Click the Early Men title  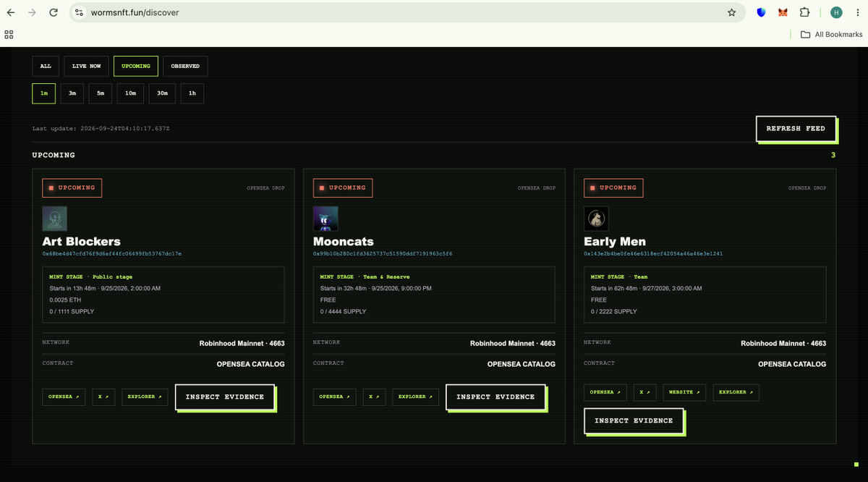[615, 242]
